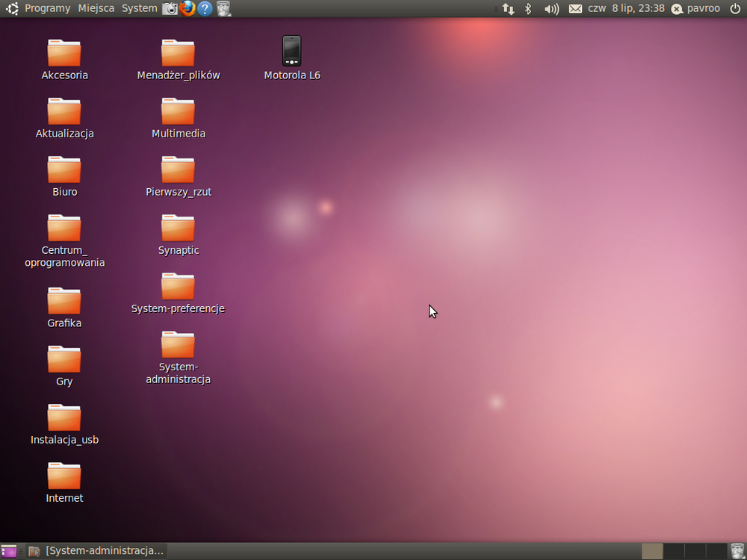Viewport: 747px width, 560px height.
Task: Open the messaging envelope indicator
Action: (x=575, y=8)
